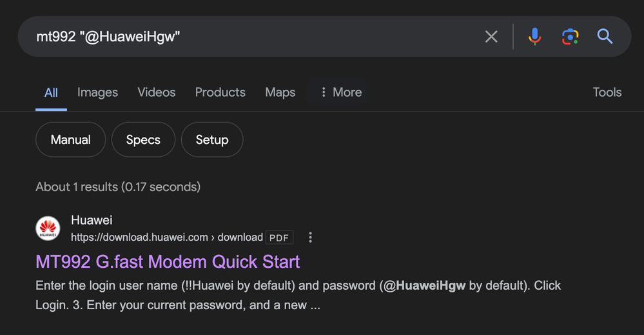644x335 pixels.
Task: Click the magnifier search icon
Action: 605,37
